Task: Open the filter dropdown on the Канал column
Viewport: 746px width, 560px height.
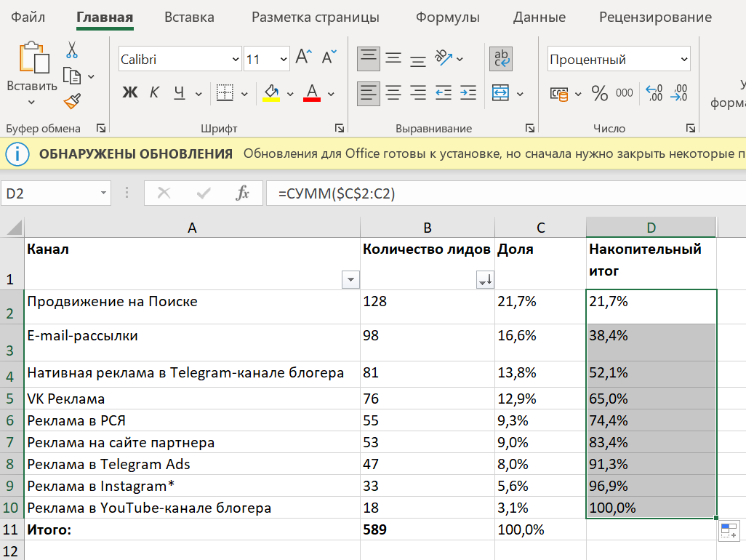Action: (350, 279)
